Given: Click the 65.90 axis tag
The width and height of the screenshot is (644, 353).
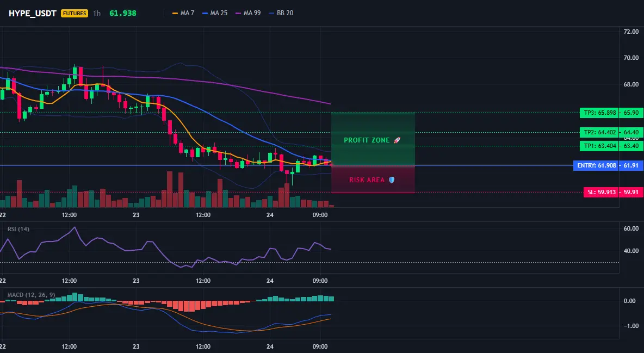Looking at the screenshot, I should click(x=631, y=113).
